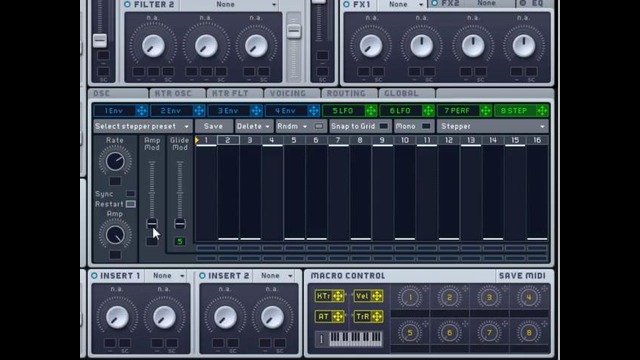Select the 5 LFO modulation page
Screen dimensions: 640x360
[343, 111]
